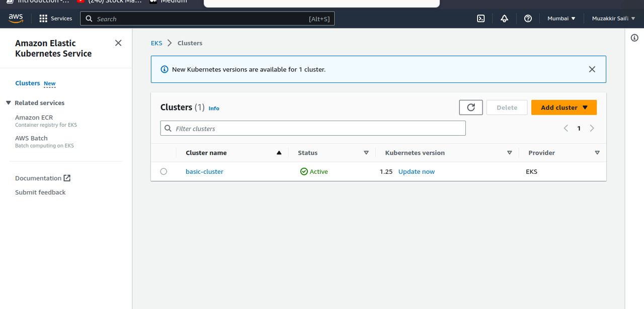Go to the previous page of clusters
Screen dimensions: 644x309
566,128
